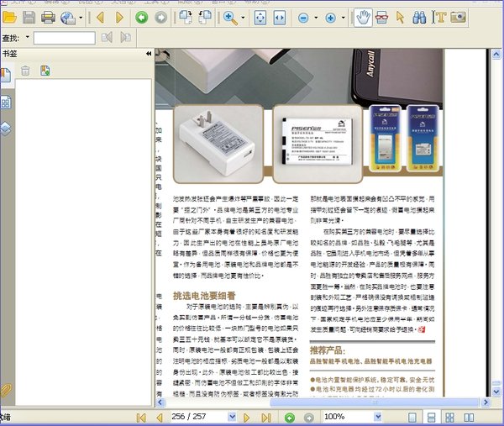Image resolution: width=504 pixels, height=426 pixels.
Task: Switch to continuous page layout
Action: tap(432, 418)
